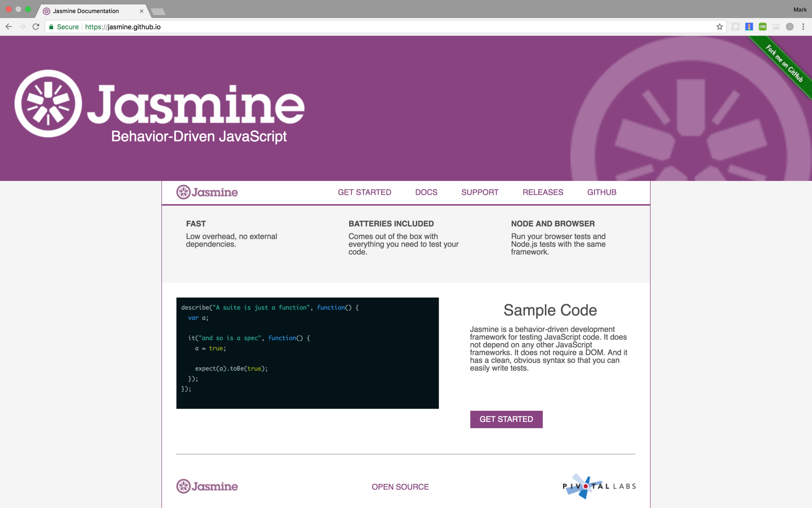Click the OPEN SOURCE footer link

400,487
